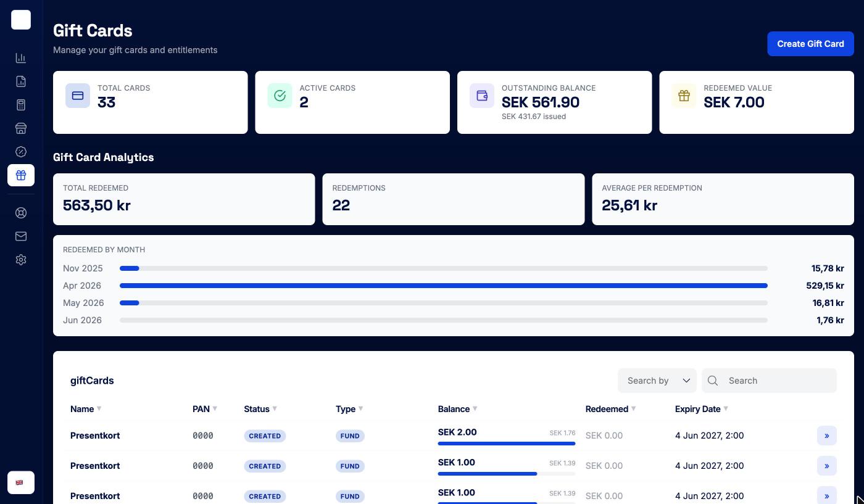
Task: Click the Create Gift Card button
Action: [810, 44]
